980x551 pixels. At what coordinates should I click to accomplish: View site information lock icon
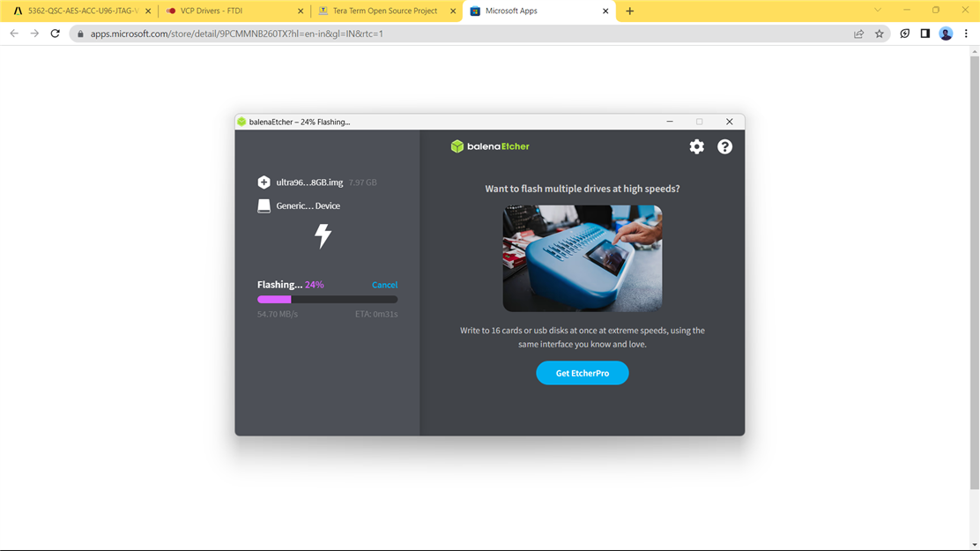[80, 34]
